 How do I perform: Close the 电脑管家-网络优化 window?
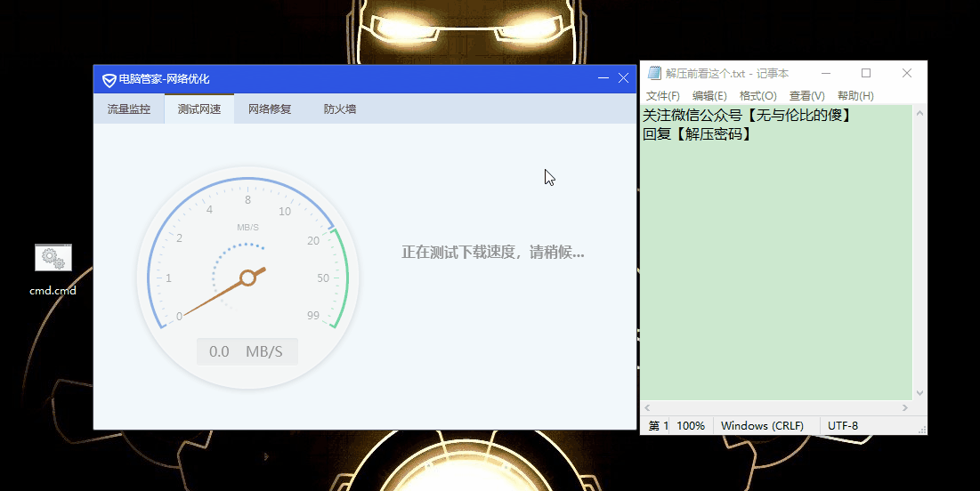[x=623, y=78]
